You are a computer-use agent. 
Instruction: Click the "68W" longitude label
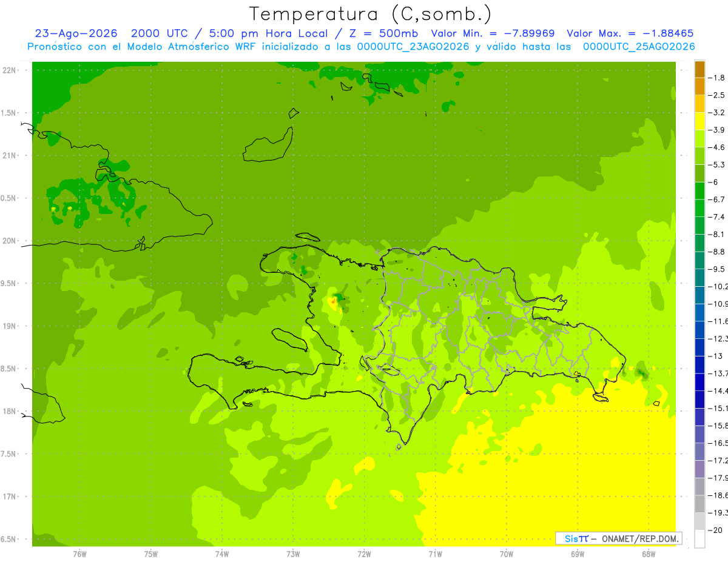click(649, 554)
